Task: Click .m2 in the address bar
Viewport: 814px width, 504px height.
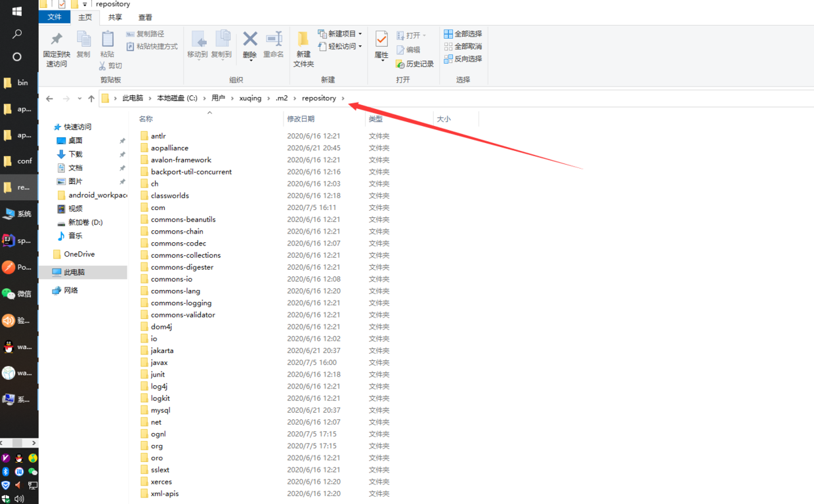Action: (282, 98)
